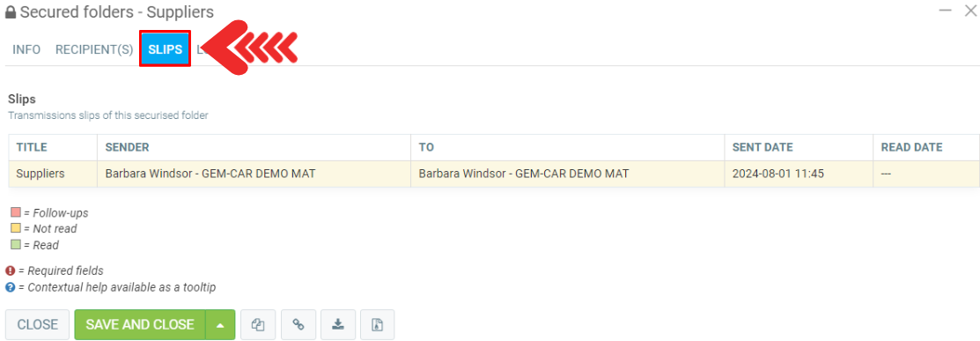Screen dimensions: 980x341
Task: Click the download icon button
Action: pyautogui.click(x=338, y=325)
